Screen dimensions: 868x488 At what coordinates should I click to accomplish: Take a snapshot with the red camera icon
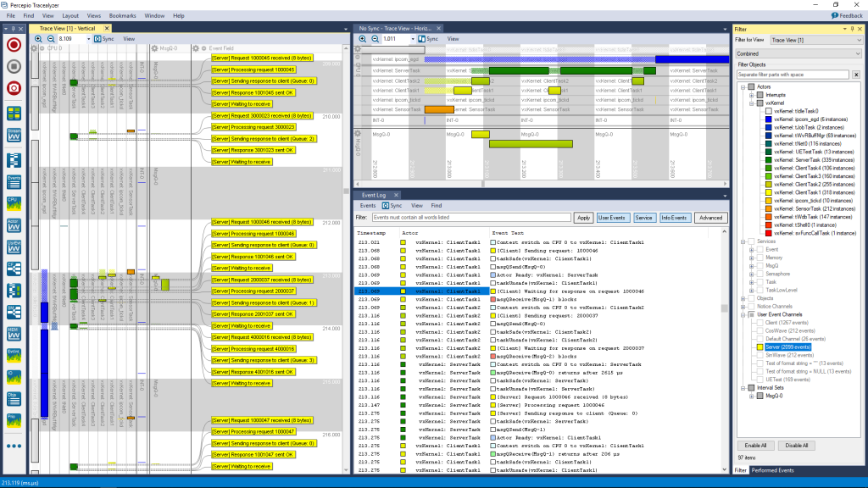pyautogui.click(x=14, y=88)
